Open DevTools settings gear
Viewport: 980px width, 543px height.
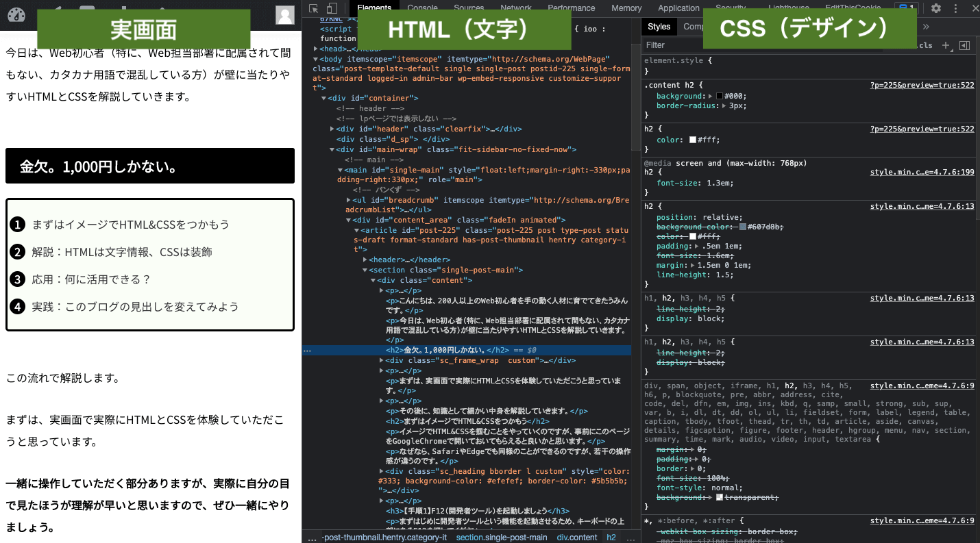point(935,8)
